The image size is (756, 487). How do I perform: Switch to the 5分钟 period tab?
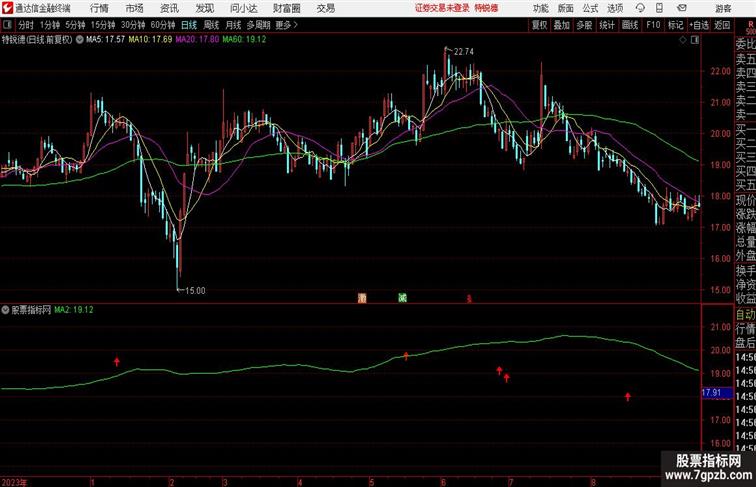[75, 25]
